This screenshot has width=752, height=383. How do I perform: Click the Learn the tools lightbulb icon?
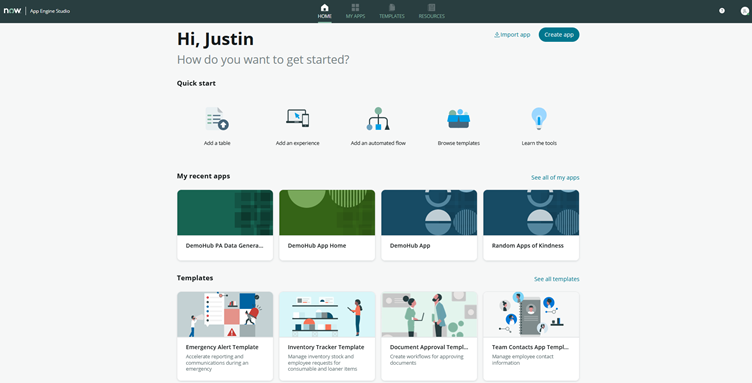point(539,119)
